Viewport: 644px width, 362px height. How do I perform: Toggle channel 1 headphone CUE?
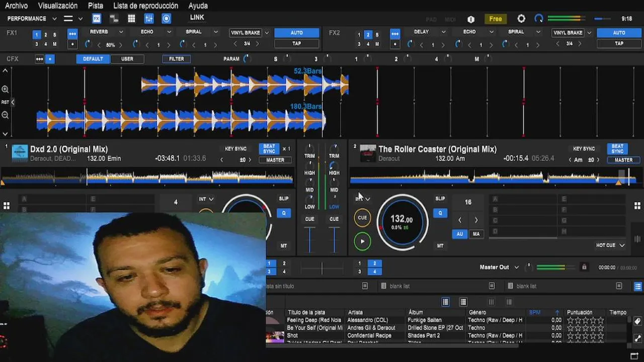[309, 219]
